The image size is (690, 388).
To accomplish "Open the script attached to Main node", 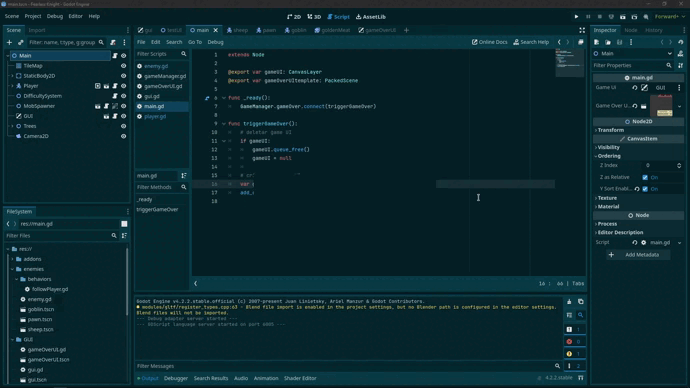I will 115,56.
